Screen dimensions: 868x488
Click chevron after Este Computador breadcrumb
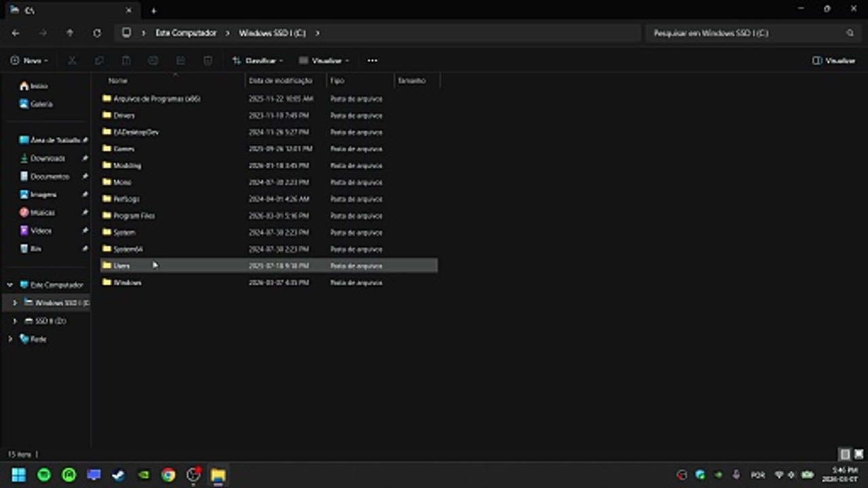tap(228, 33)
